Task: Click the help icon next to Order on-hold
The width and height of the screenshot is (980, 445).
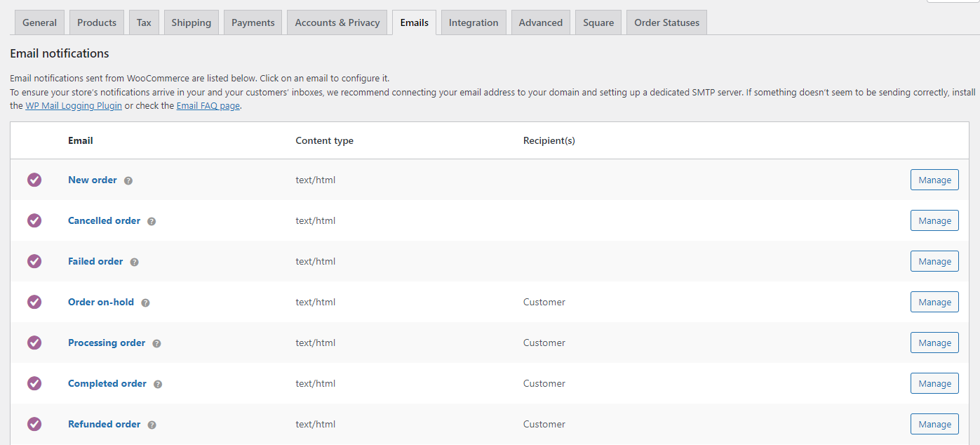Action: point(145,303)
